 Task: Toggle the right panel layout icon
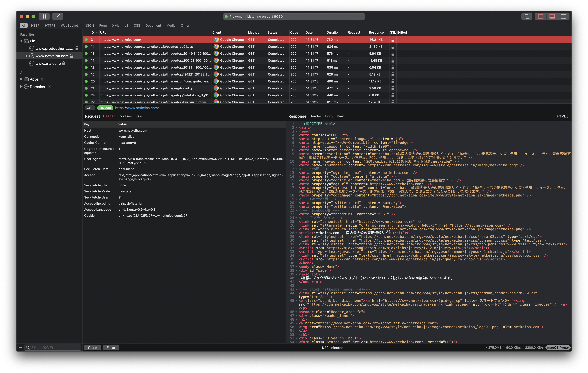tap(563, 16)
